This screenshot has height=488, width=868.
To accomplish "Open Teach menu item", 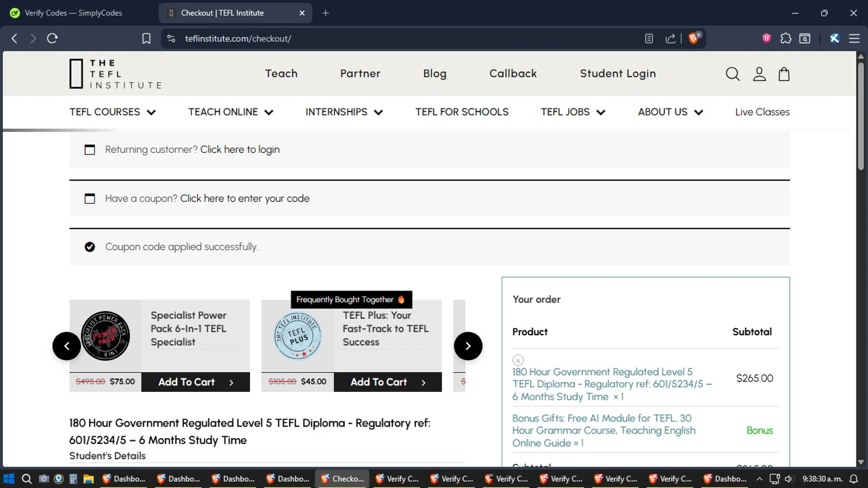I will 281,74.
